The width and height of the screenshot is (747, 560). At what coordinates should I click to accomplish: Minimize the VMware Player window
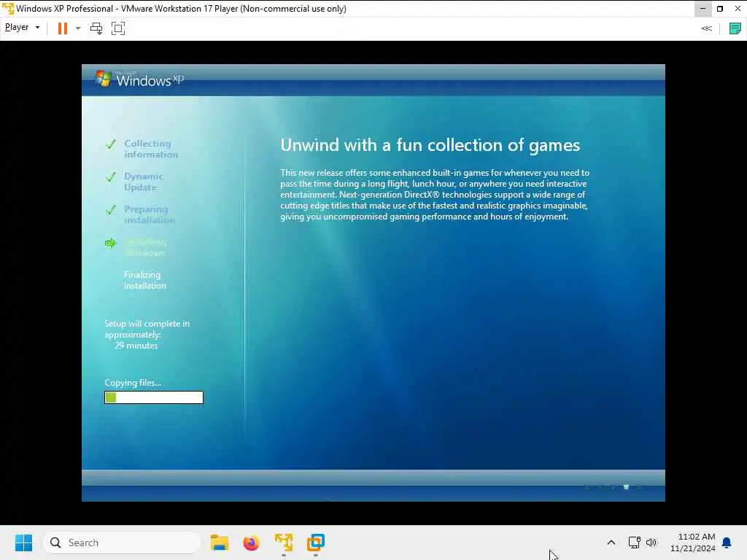[x=703, y=9]
